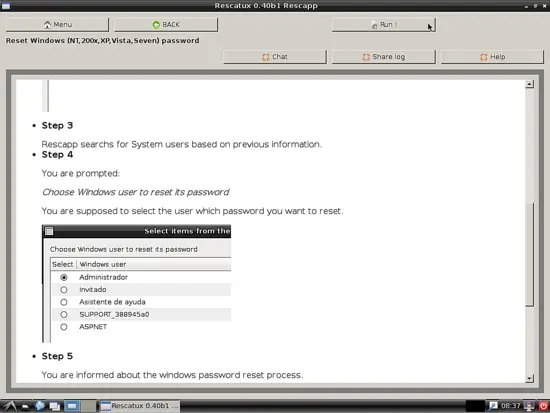The width and height of the screenshot is (550, 413).
Task: Click the black CPU monitor in tray
Action: pyautogui.click(x=475, y=406)
